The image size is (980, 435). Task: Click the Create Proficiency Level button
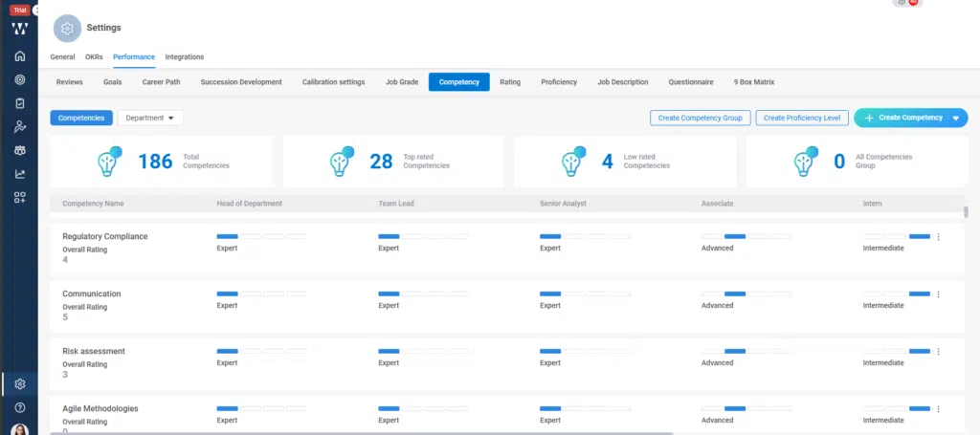pyautogui.click(x=802, y=118)
